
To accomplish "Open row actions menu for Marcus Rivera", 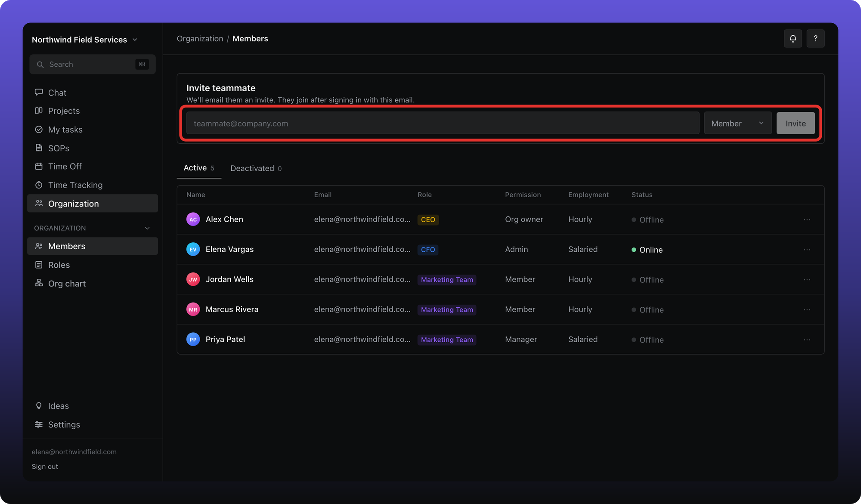I will click(807, 309).
